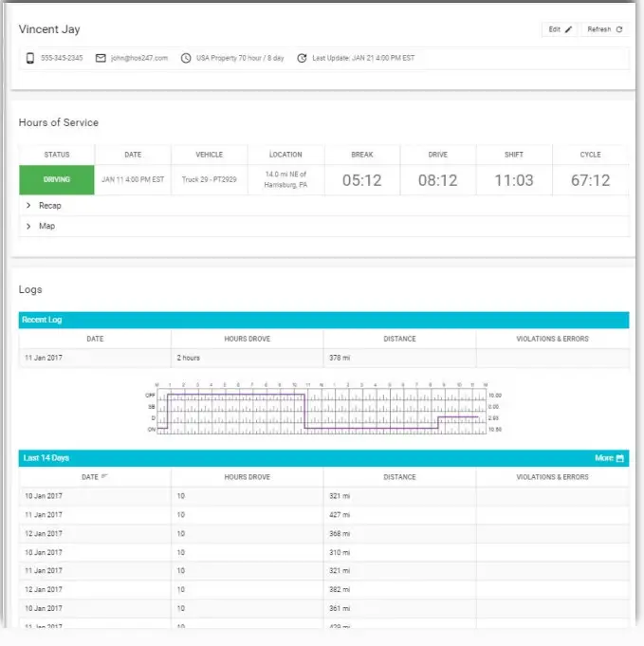Select the SHIFT value 11:03

514,180
